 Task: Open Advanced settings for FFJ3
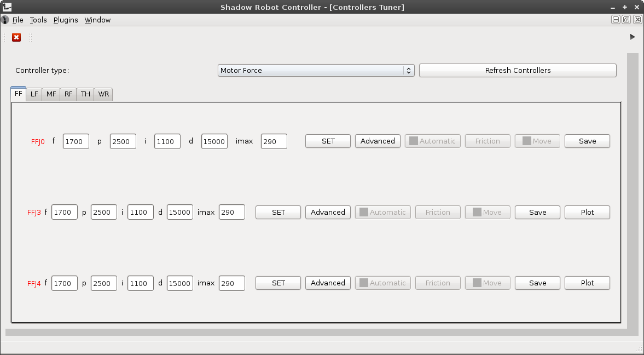coord(328,212)
